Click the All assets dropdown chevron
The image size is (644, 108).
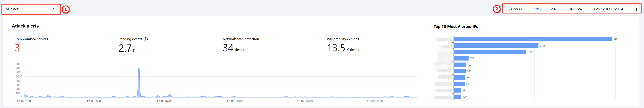click(x=54, y=9)
